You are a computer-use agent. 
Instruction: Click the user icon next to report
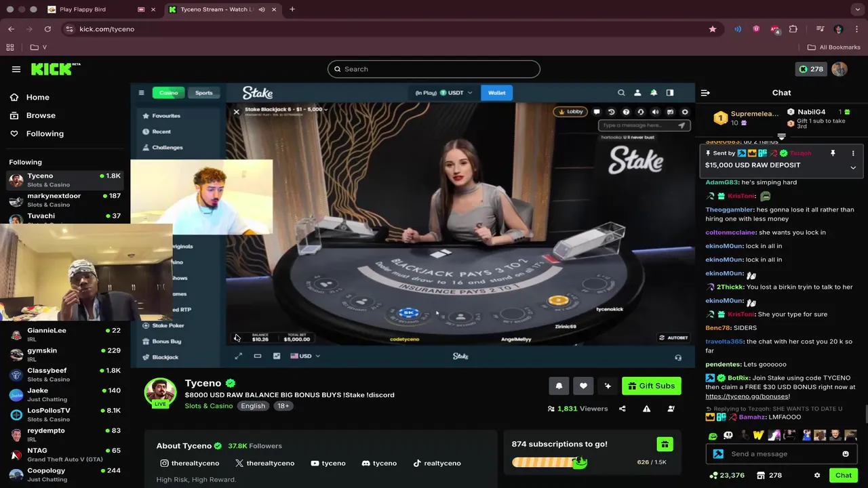671,409
